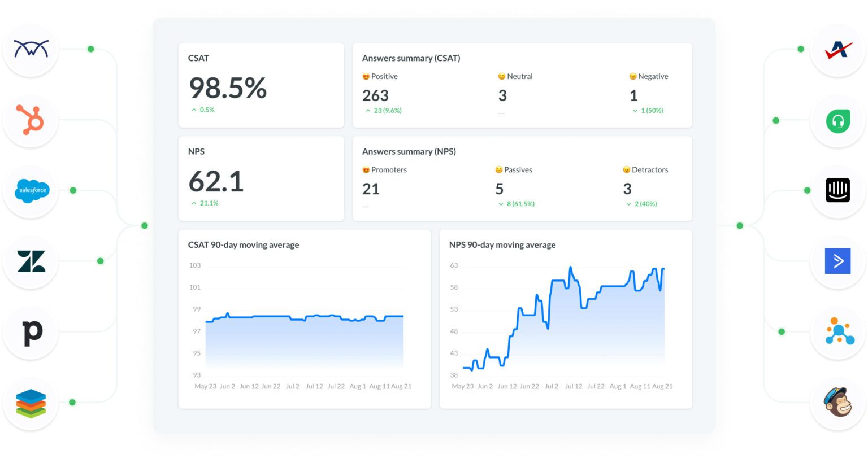Click the peak on the NPS moving average chart
The image size is (868, 463).
click(x=571, y=266)
